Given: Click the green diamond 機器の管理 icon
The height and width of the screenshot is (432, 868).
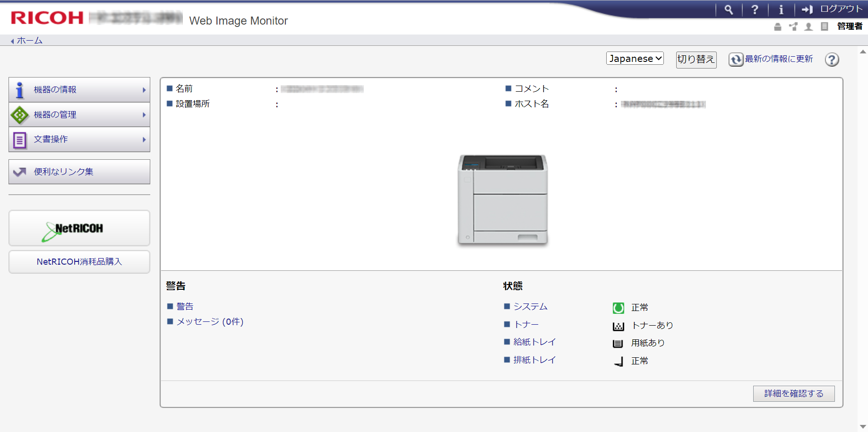Looking at the screenshot, I should click(20, 115).
